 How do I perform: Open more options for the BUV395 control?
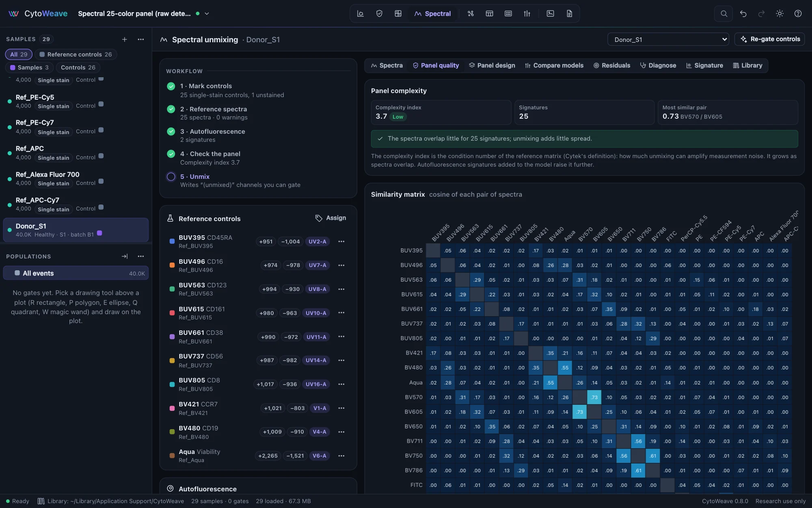point(341,241)
